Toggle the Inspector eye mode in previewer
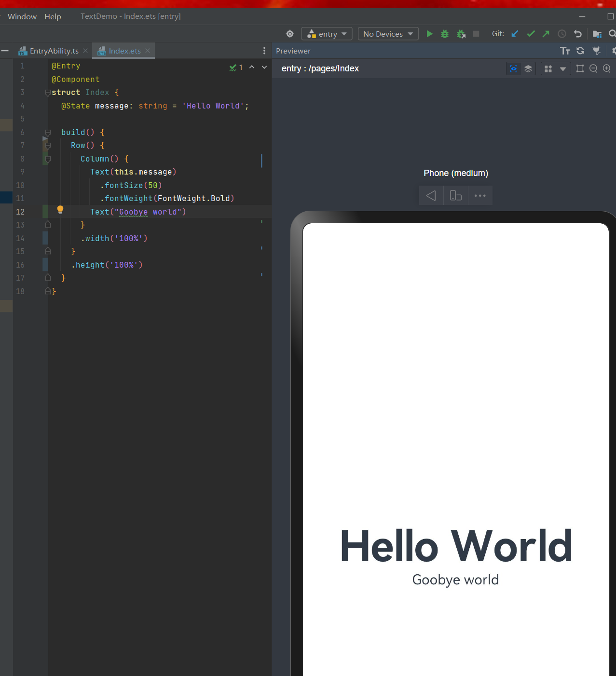616x676 pixels. [x=514, y=68]
